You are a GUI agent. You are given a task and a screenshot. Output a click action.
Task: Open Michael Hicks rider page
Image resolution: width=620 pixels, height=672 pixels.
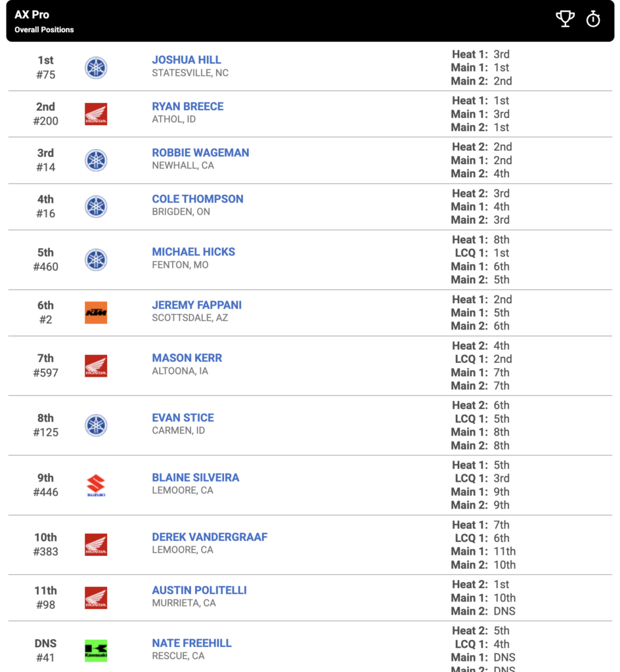pyautogui.click(x=193, y=251)
